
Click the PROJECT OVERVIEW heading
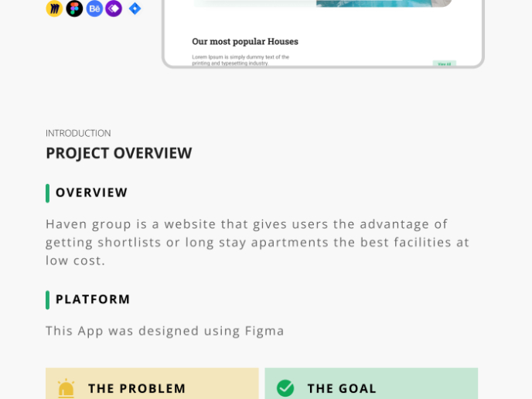click(118, 153)
